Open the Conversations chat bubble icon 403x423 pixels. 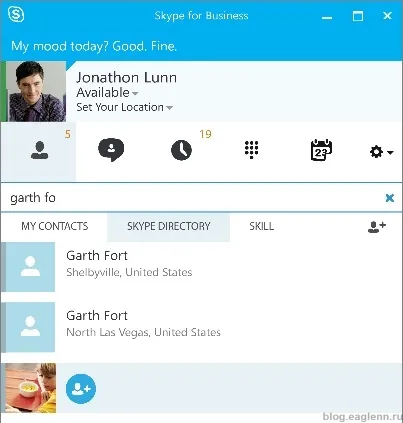pos(111,150)
